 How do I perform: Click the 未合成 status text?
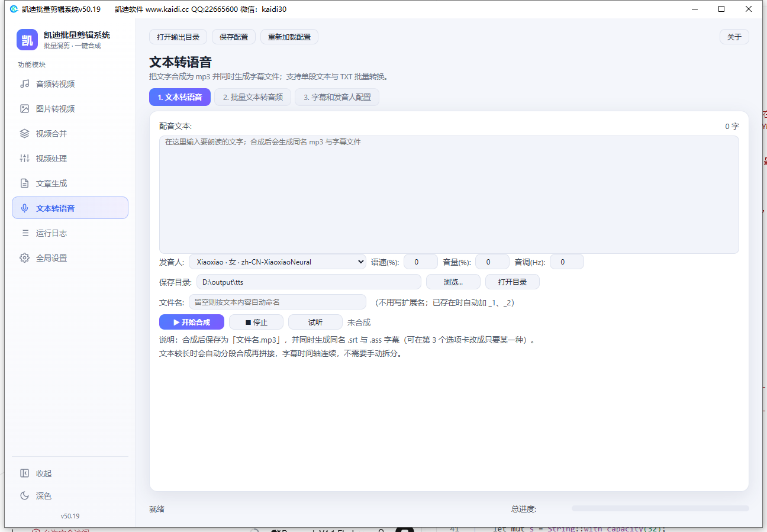[x=359, y=323]
